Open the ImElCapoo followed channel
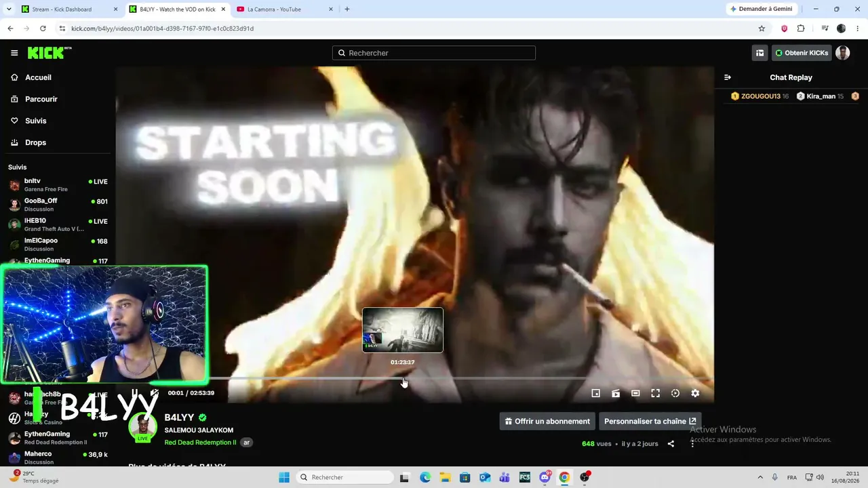868x488 pixels. (x=58, y=244)
